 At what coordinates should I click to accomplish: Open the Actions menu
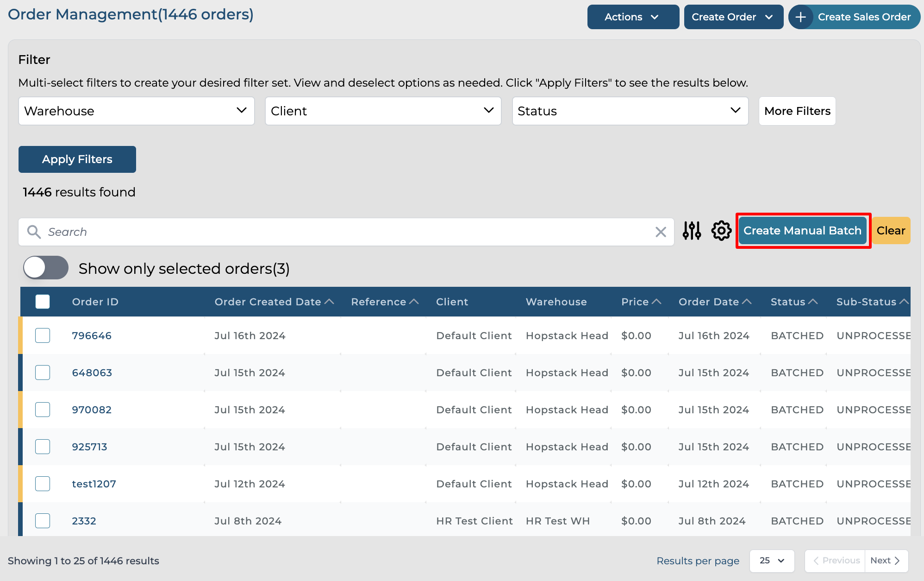[x=632, y=17]
